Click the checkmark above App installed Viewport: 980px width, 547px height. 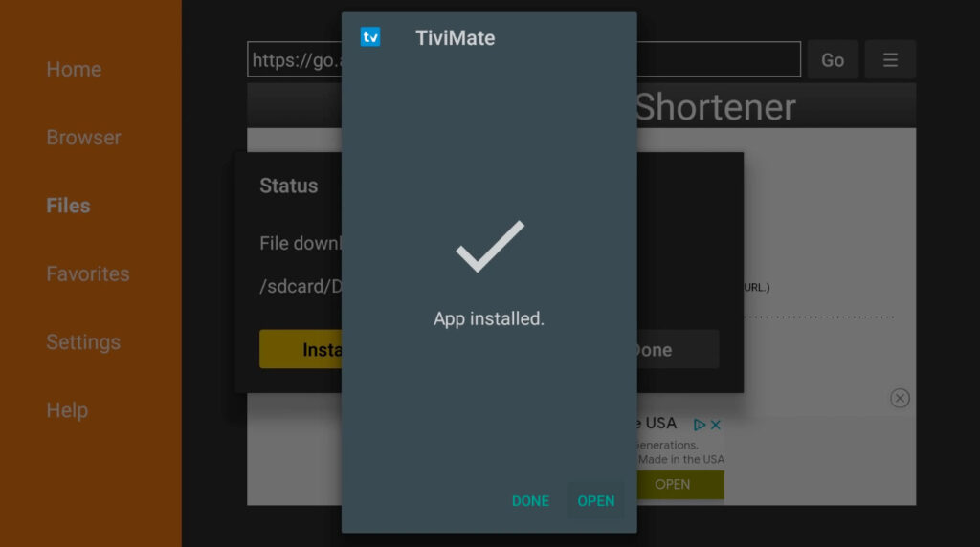click(x=490, y=246)
